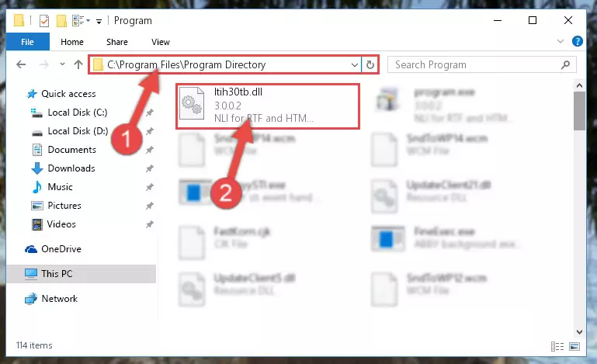Select Network in navigation pane
Screen dimensions: 597x364
[x=60, y=299]
